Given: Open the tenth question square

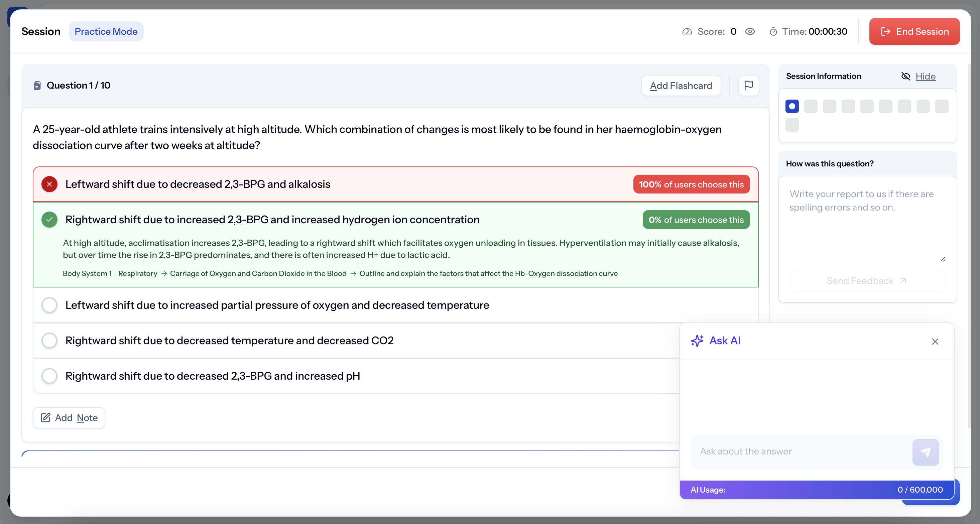Looking at the screenshot, I should click(x=792, y=125).
